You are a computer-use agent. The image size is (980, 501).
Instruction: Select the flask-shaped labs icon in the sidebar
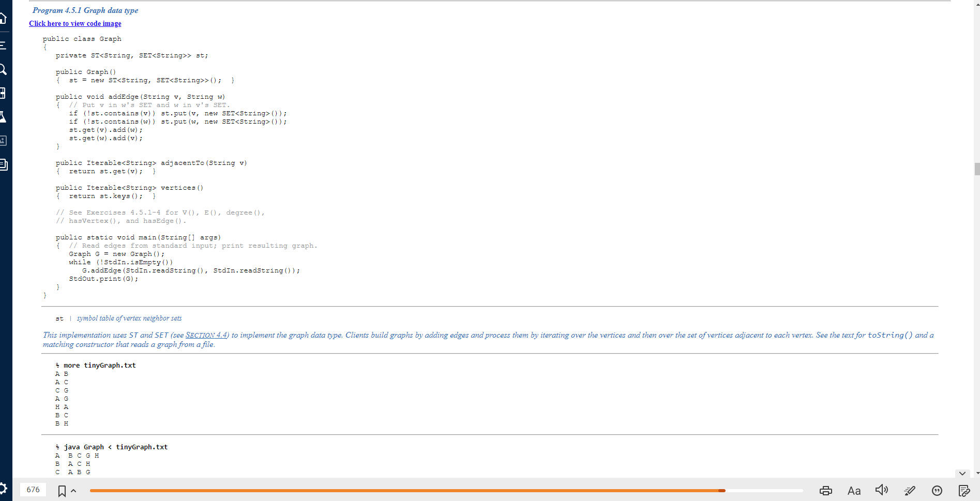tap(4, 117)
